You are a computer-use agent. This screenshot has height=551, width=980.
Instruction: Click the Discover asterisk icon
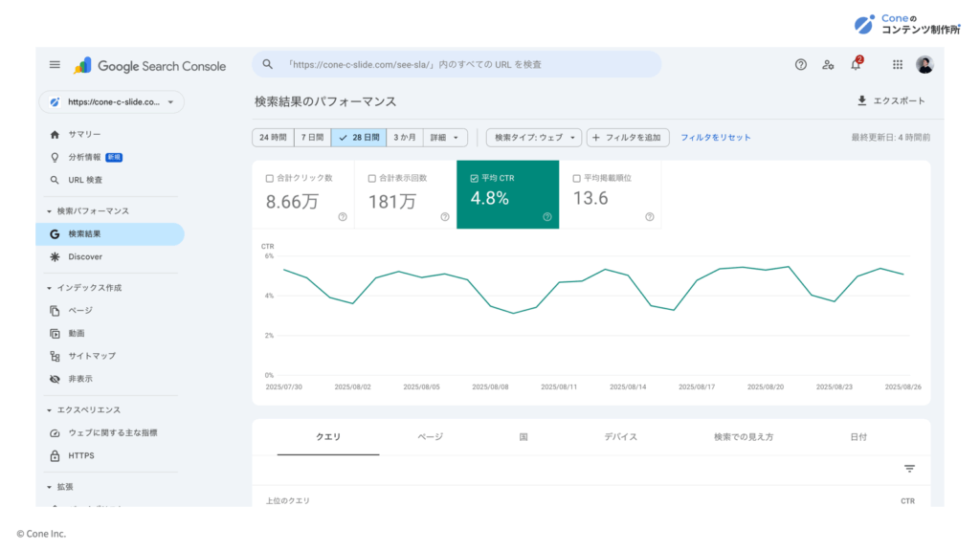(55, 256)
